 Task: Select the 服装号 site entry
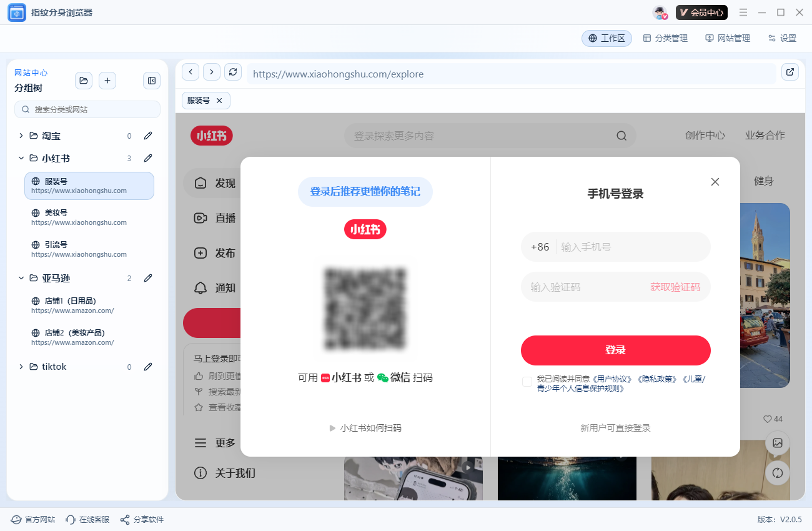point(89,186)
